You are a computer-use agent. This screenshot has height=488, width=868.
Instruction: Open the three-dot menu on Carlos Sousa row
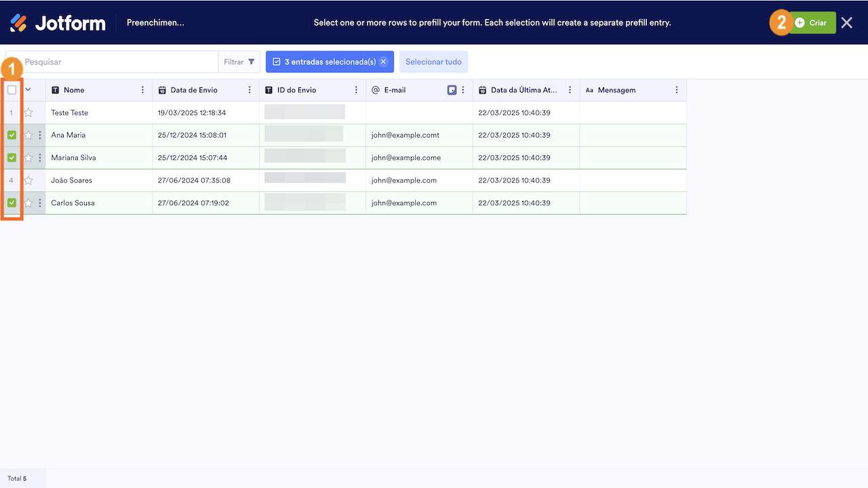40,203
